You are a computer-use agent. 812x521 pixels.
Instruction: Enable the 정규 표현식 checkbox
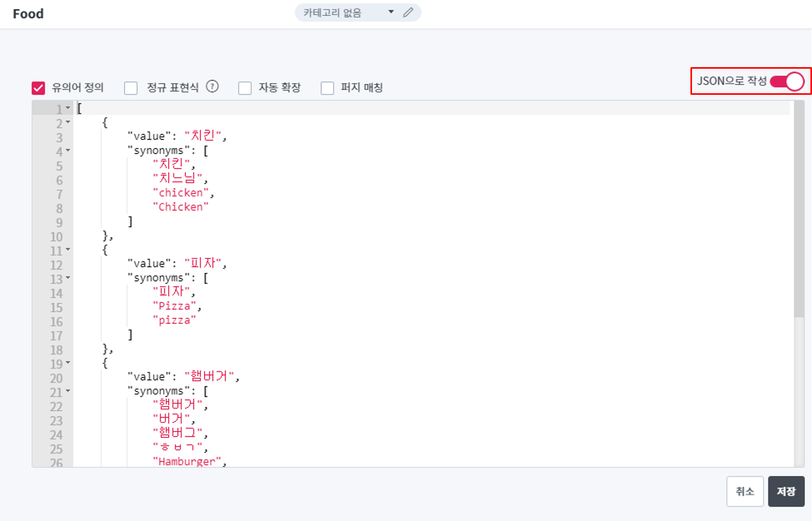click(x=131, y=88)
